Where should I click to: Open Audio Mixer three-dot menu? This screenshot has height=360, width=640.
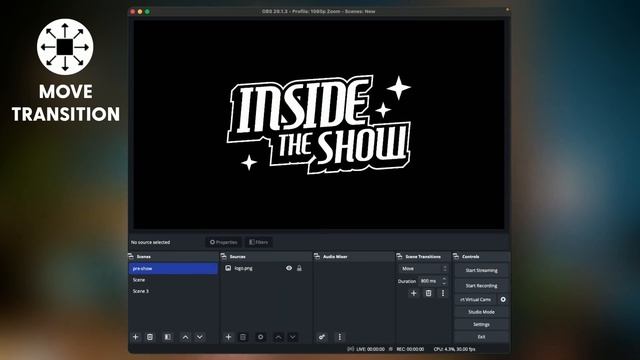pyautogui.click(x=340, y=337)
